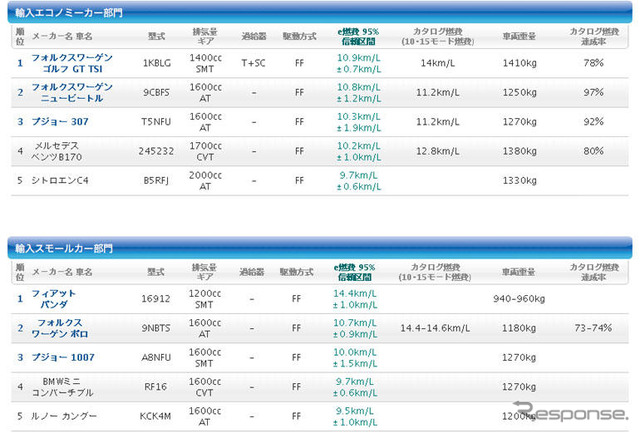
Task: Open the プジョー 1007 link
Action: tap(63, 358)
